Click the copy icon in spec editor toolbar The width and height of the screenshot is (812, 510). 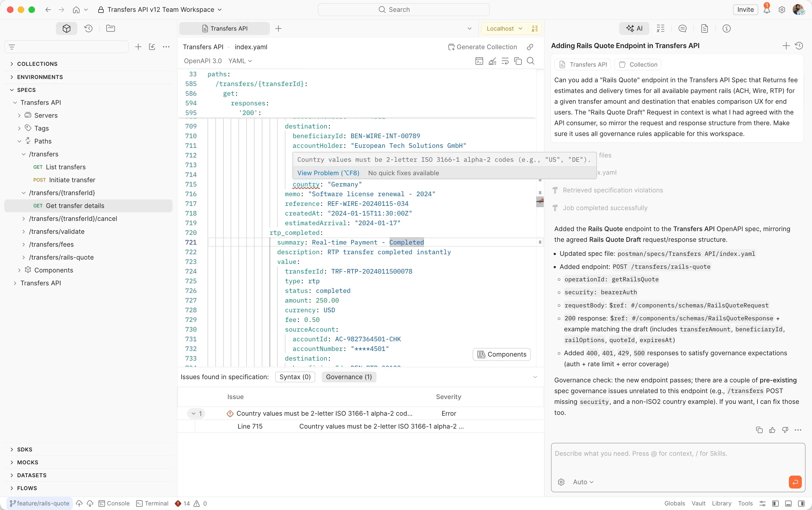tap(518, 61)
